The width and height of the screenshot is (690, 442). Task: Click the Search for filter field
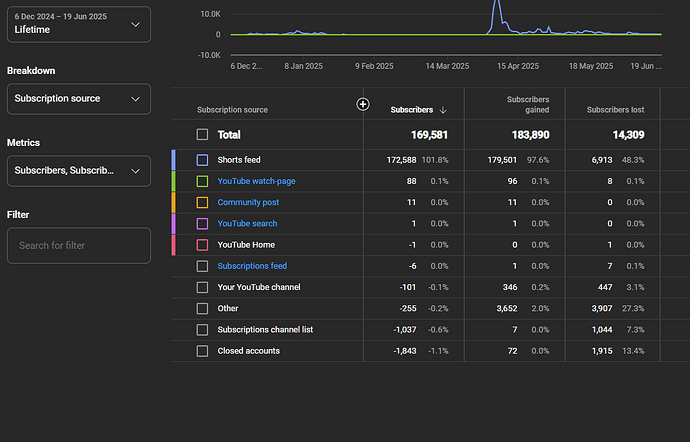point(79,245)
